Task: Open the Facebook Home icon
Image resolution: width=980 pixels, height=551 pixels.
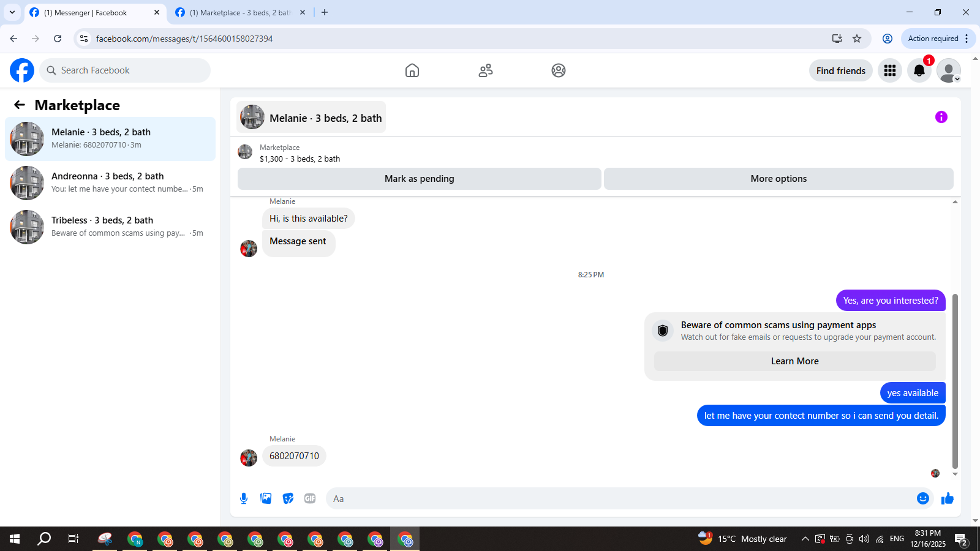Action: point(412,70)
